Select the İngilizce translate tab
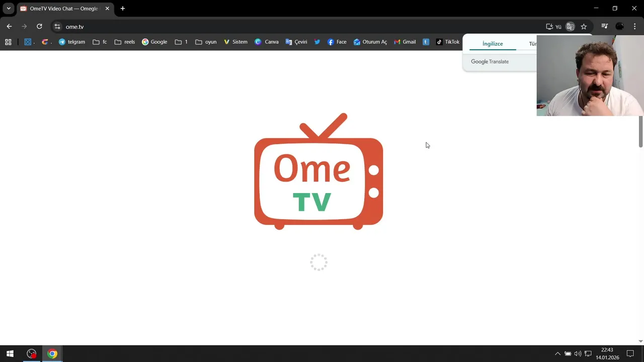This screenshot has height=362, width=644. 493,44
